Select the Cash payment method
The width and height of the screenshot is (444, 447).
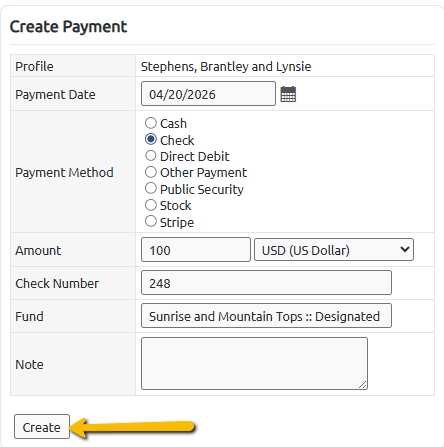pos(151,123)
